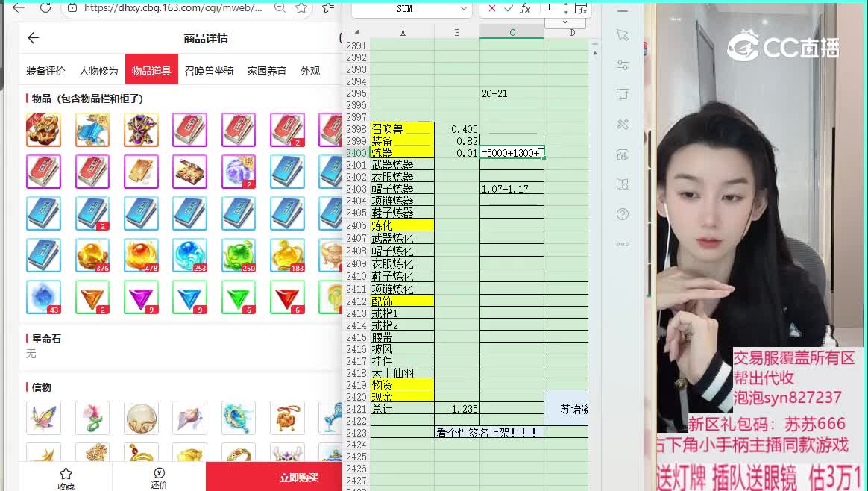868x491 pixels.
Task: Open the 家园养育 tab
Action: [267, 71]
